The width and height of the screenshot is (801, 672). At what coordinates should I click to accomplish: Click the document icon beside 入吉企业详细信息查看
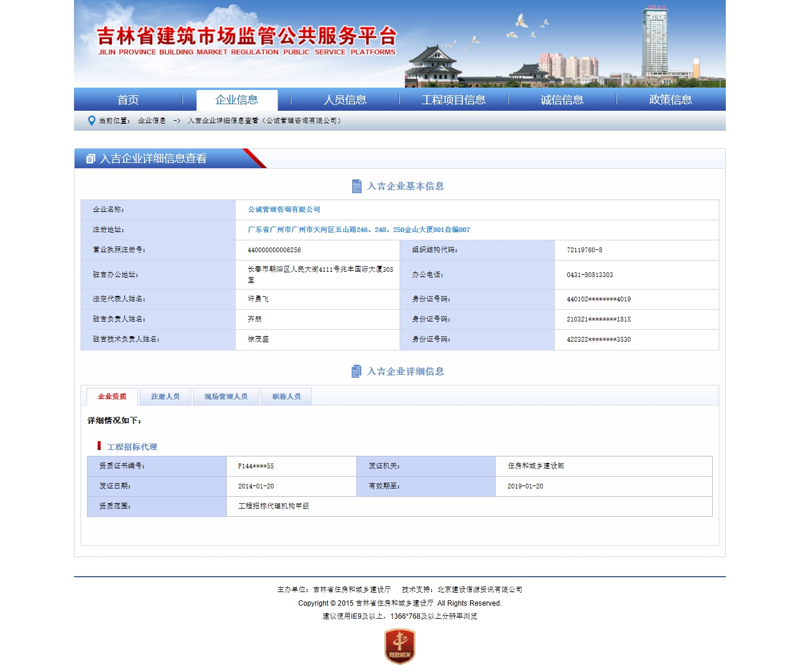pos(91,159)
